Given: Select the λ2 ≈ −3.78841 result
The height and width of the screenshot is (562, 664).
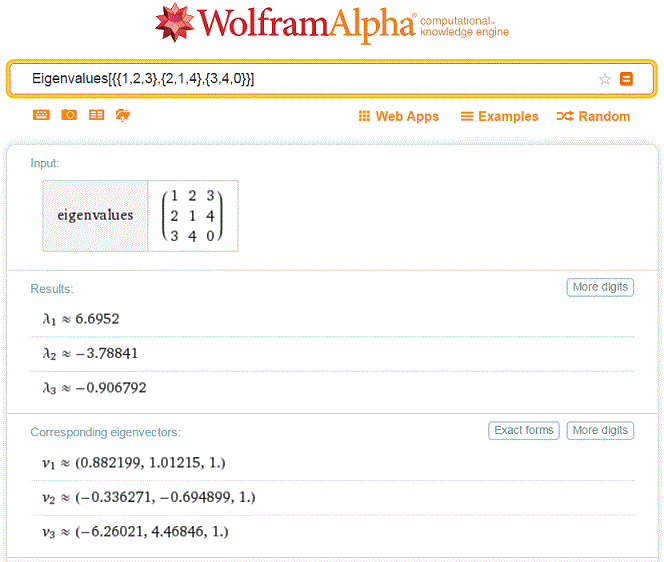Looking at the screenshot, I should 90,353.
